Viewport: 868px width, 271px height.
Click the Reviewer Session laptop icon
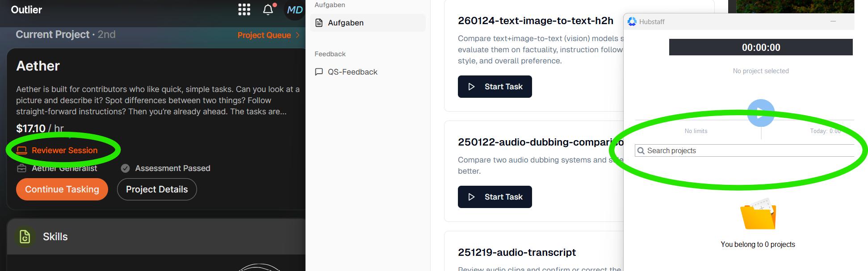coord(21,150)
